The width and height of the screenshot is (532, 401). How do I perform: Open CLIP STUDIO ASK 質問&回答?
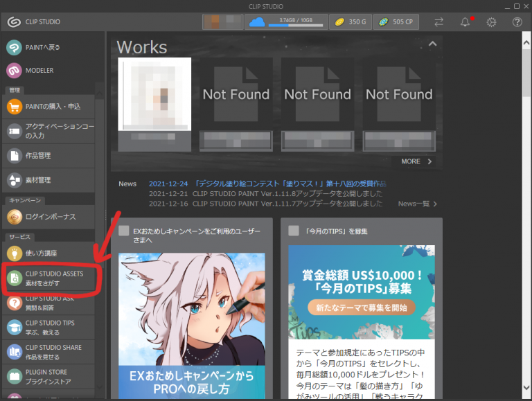(48, 303)
